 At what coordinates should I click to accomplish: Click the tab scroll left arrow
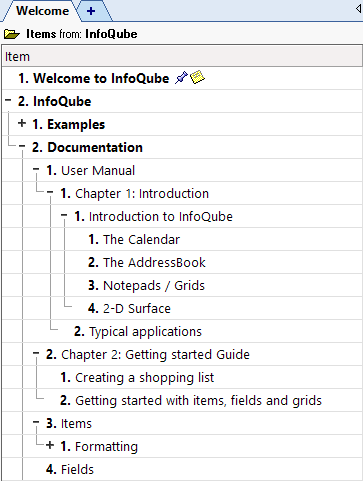(358, 9)
